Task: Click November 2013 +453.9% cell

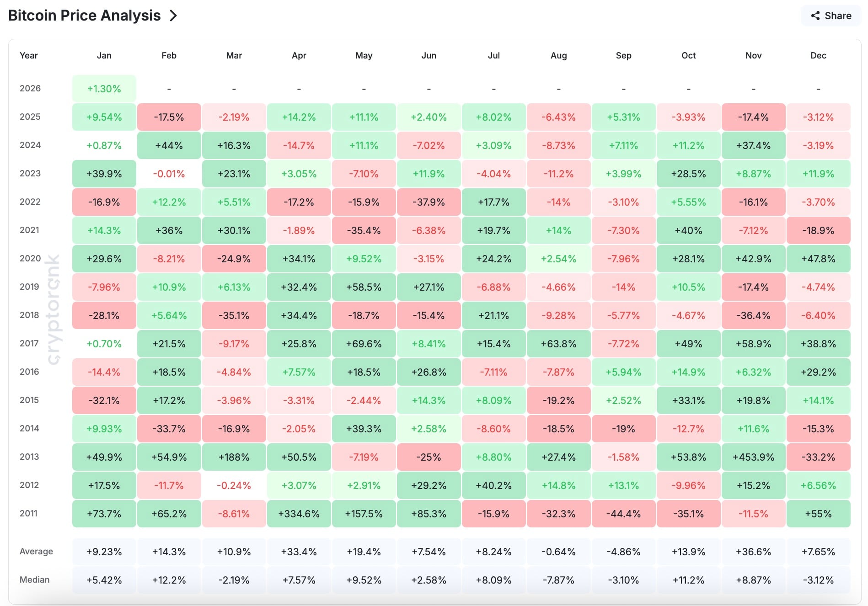Action: [753, 457]
